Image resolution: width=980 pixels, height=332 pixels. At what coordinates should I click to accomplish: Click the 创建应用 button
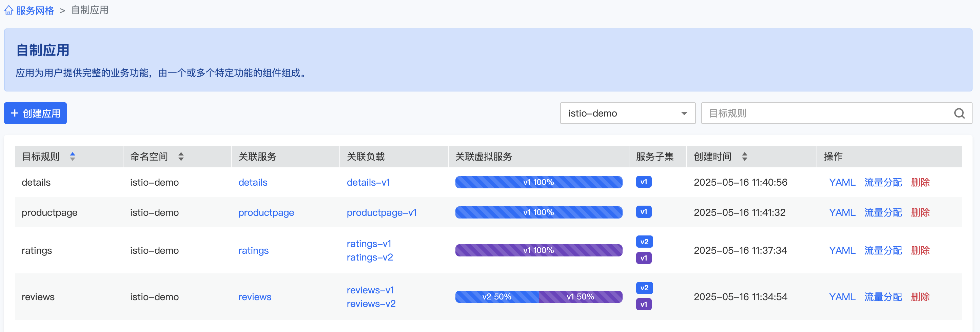35,113
